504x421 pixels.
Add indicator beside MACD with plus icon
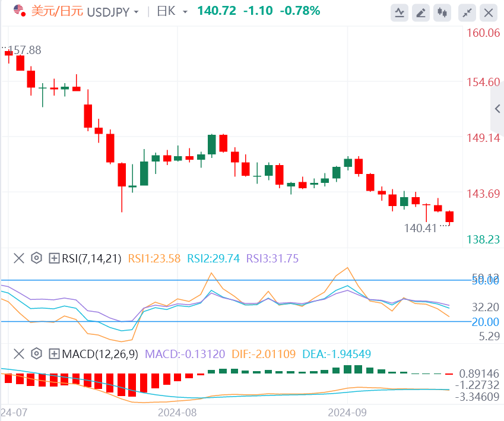(x=54, y=354)
